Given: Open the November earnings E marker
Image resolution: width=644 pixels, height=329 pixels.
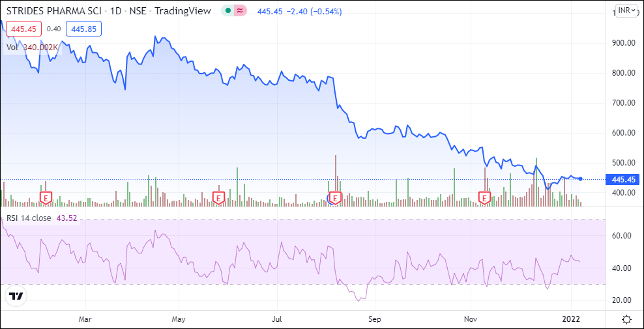Looking at the screenshot, I should pos(485,197).
